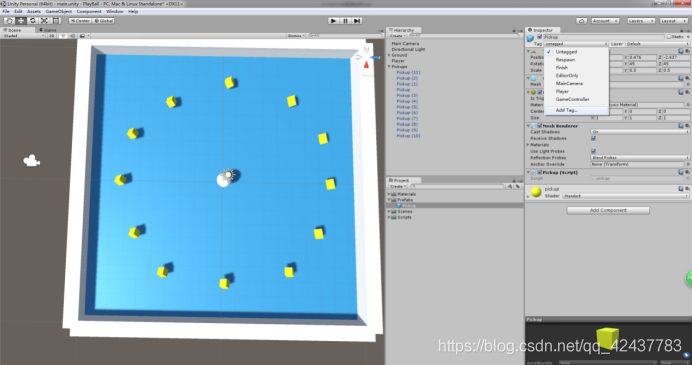Viewport: 692px width, 365px height.
Task: Open the Shaded draw mode dropdown
Action: tap(23, 35)
